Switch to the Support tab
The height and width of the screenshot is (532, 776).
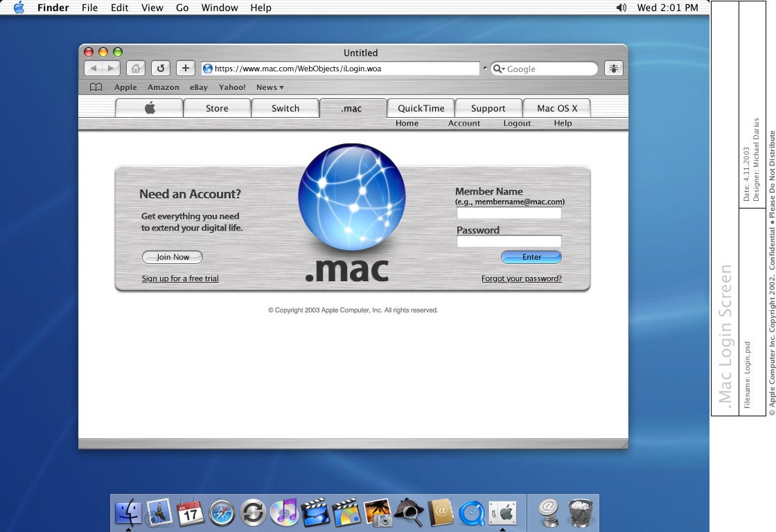pos(488,108)
